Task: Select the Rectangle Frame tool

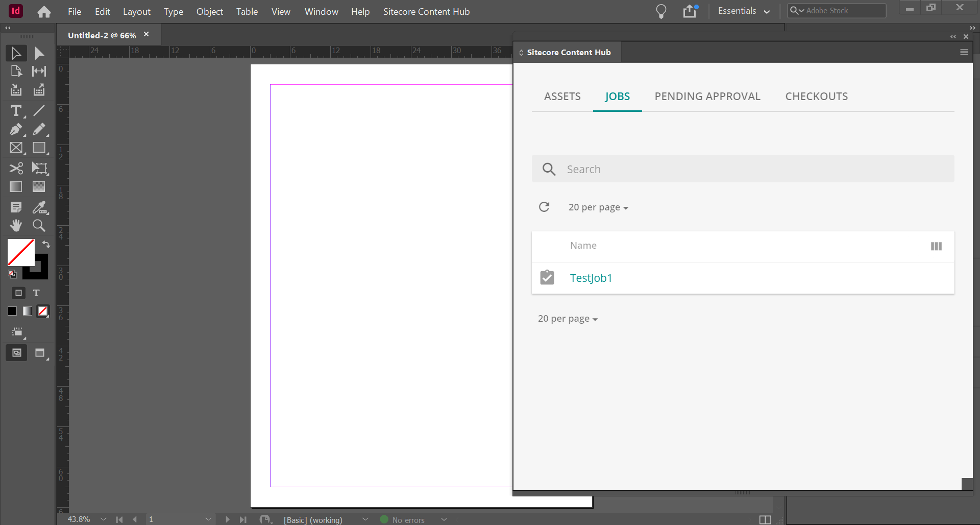Action: [x=16, y=148]
